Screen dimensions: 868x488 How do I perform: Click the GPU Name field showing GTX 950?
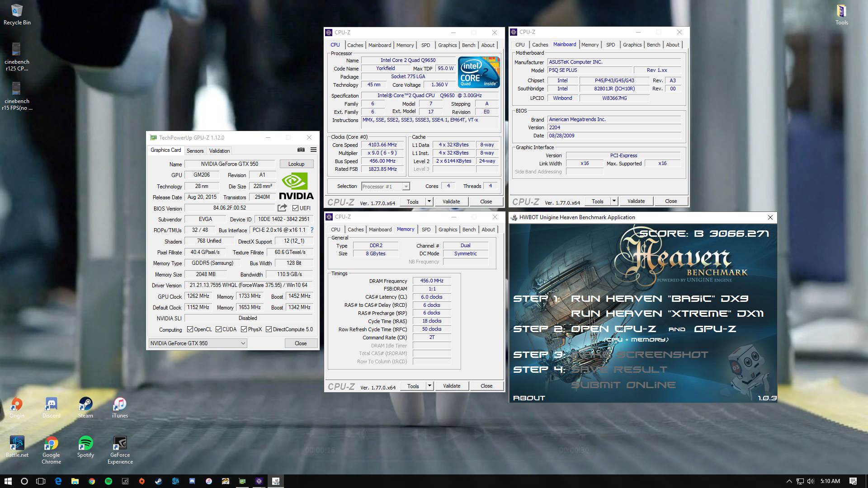(x=229, y=164)
